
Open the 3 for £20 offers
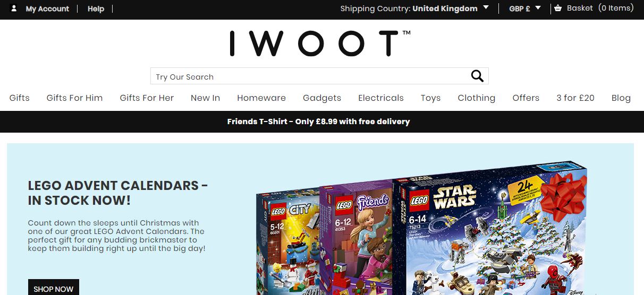coord(575,98)
